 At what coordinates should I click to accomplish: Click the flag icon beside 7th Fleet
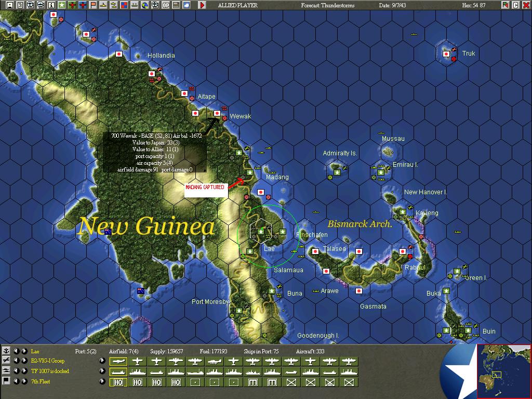(x=6, y=381)
